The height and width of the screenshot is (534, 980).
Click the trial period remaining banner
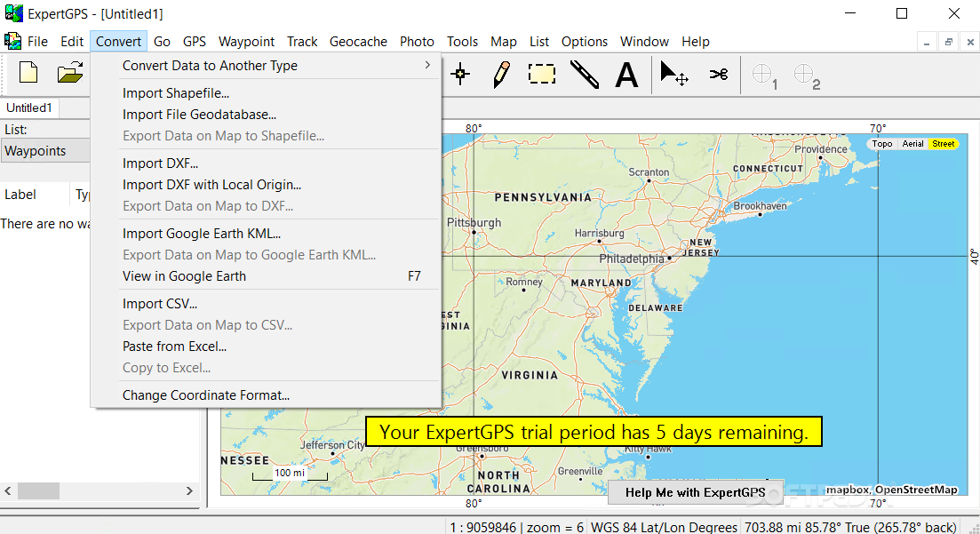point(594,432)
